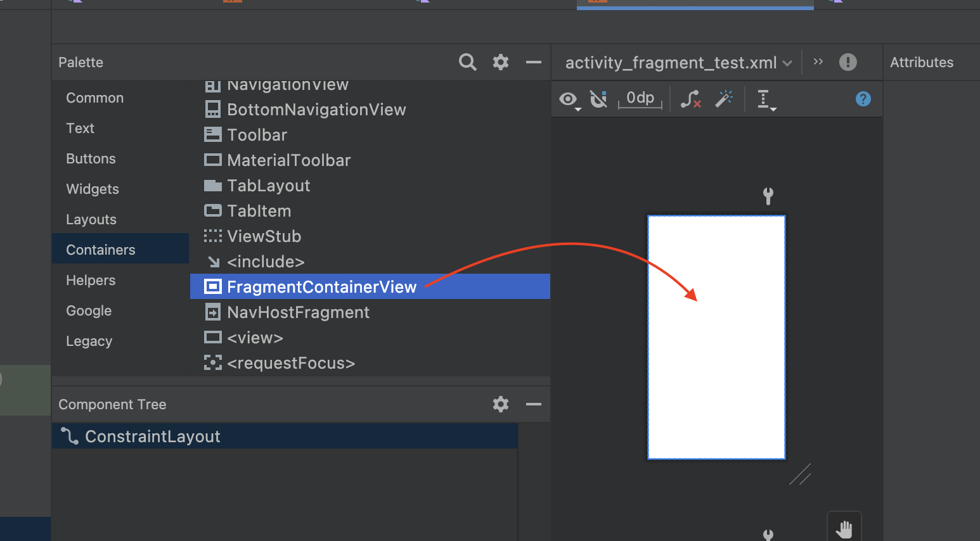Image resolution: width=980 pixels, height=541 pixels.
Task: Search the Palette with magnifier icon
Action: pyautogui.click(x=468, y=62)
